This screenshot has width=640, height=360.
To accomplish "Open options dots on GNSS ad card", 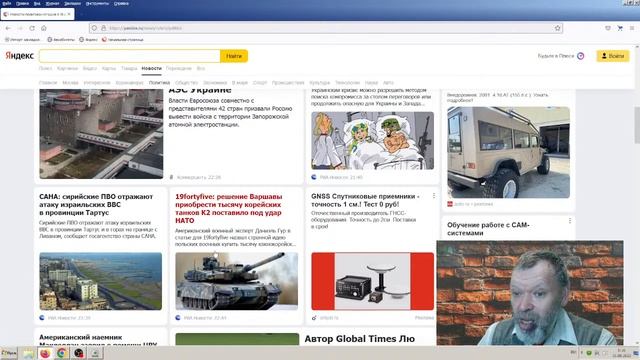I will point(434,196).
